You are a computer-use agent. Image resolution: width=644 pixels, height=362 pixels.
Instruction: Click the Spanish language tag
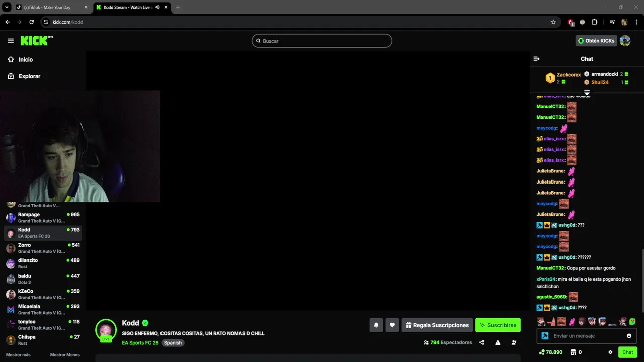point(173,343)
